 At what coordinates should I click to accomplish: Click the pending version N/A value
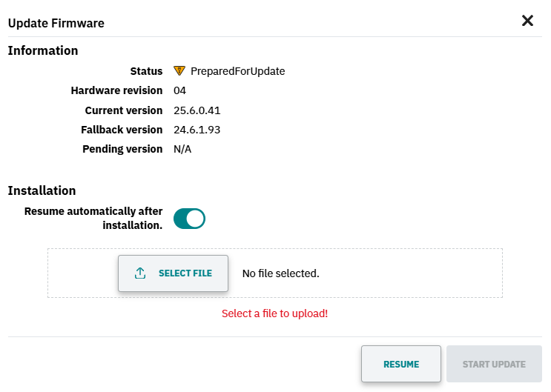[x=182, y=149]
